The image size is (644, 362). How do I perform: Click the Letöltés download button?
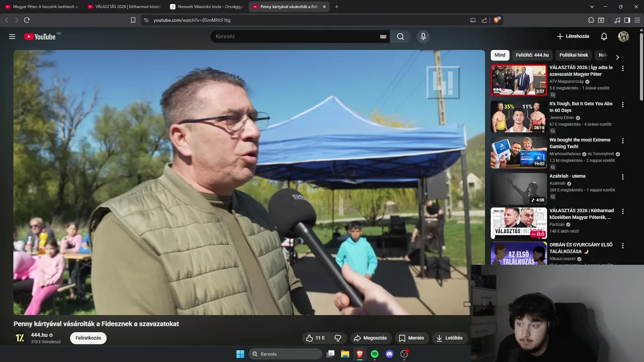[449, 338]
